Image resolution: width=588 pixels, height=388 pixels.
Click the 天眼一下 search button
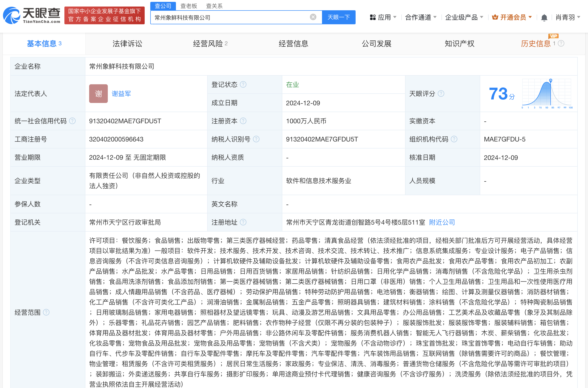pos(339,17)
